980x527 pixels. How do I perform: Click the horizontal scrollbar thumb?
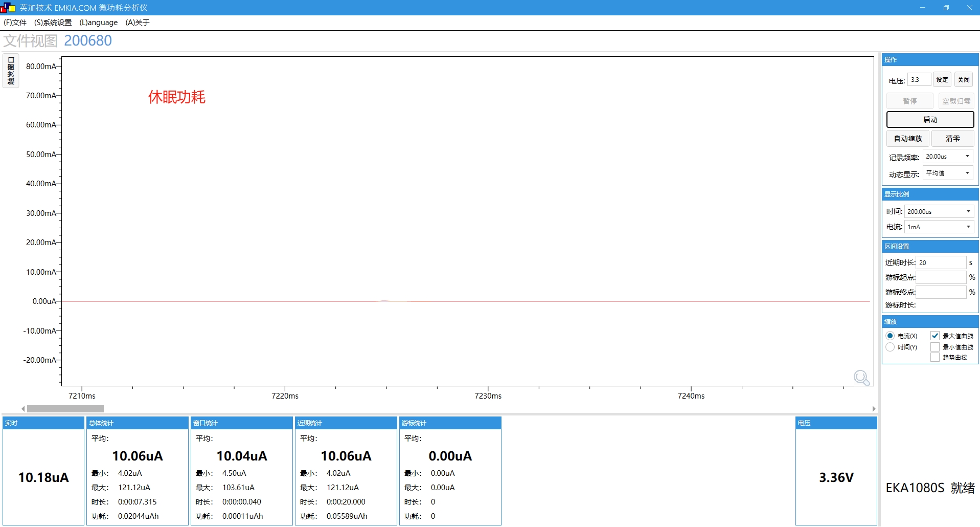pos(65,409)
